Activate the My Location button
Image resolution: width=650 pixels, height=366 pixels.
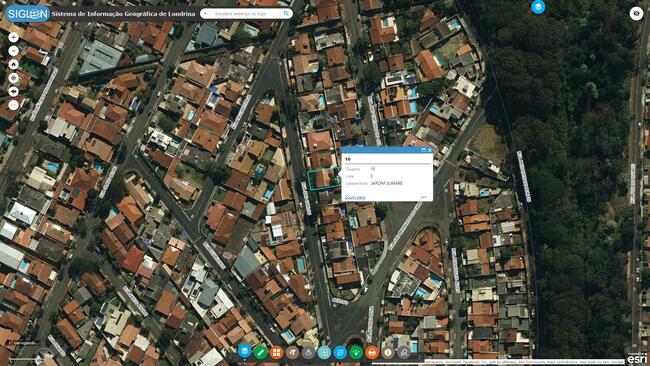[x=14, y=78]
